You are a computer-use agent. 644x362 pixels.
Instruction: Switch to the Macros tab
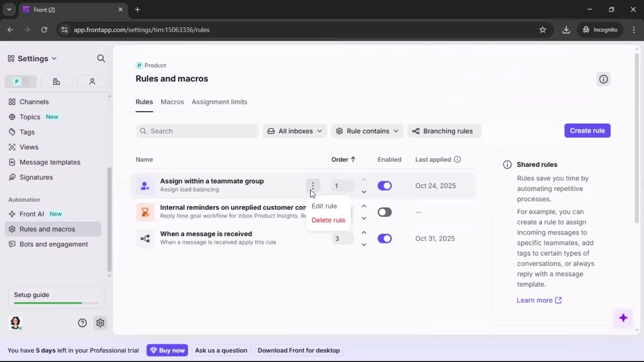172,102
